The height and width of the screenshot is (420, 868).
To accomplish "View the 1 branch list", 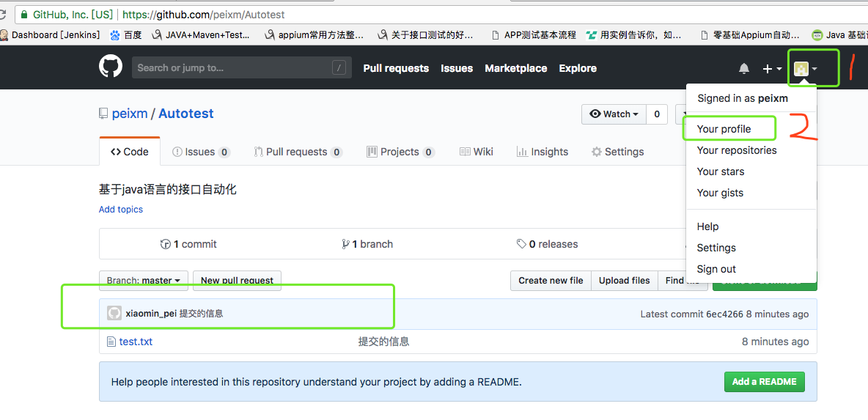I will click(x=367, y=244).
